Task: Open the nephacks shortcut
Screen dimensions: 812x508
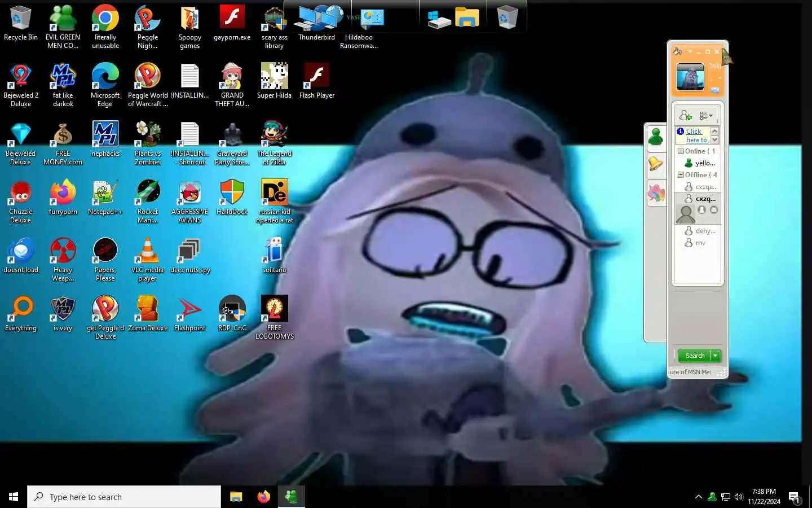Action: coord(105,139)
